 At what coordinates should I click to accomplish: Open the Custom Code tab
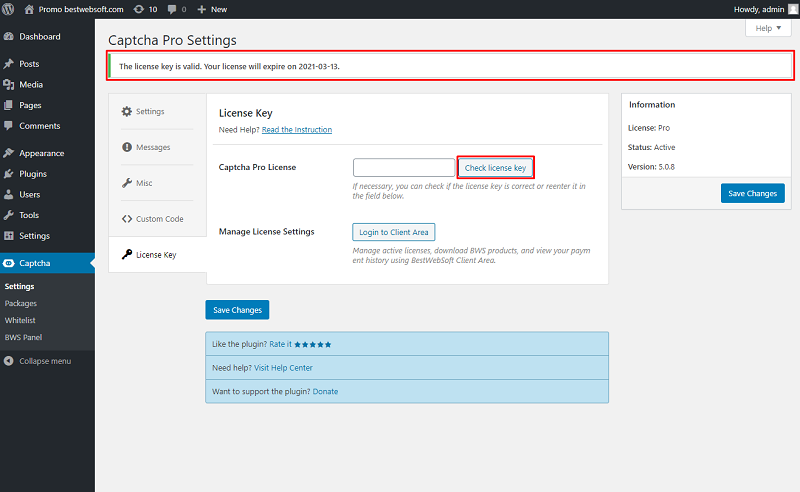pyautogui.click(x=157, y=219)
